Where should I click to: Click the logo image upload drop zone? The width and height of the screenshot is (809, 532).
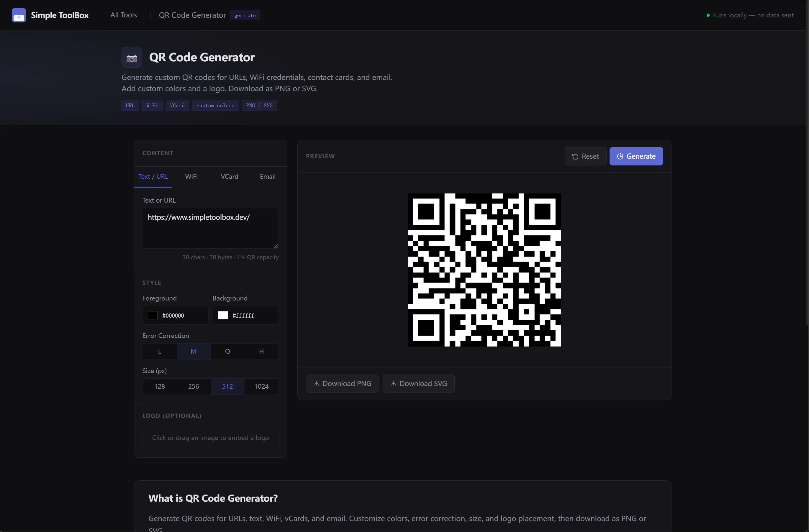tap(210, 438)
